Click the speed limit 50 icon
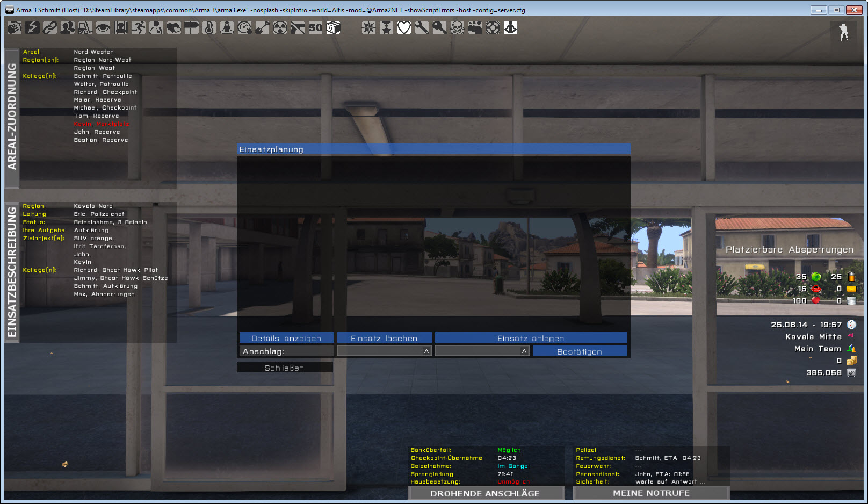868x504 pixels. [x=316, y=27]
